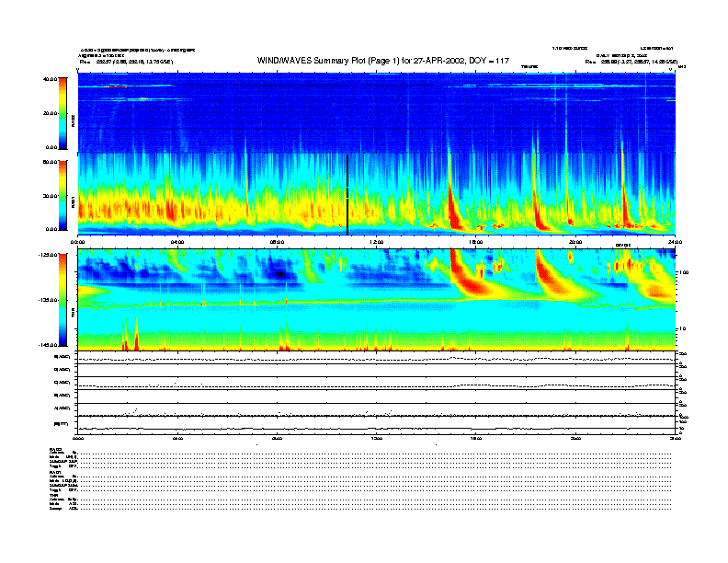This screenshot has width=728, height=563.
Task: Click the RAD2 vertical axis label
Action: coord(73,121)
